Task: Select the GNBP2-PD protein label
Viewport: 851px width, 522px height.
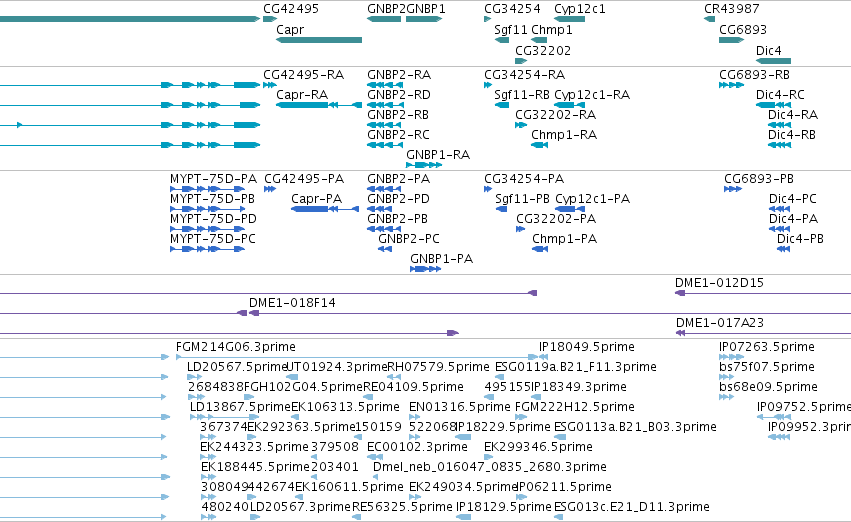Action: coord(398,199)
